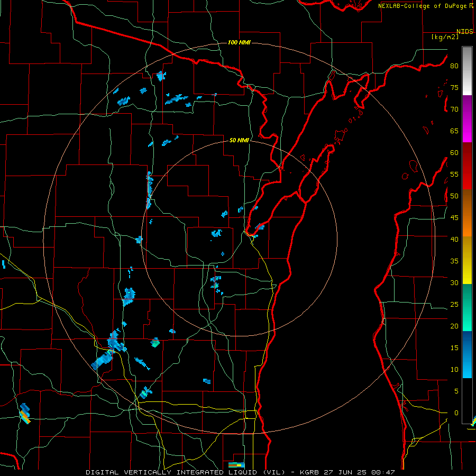The image size is (476, 476).
Task: Click the 55 value on the scale
Action: point(454,175)
